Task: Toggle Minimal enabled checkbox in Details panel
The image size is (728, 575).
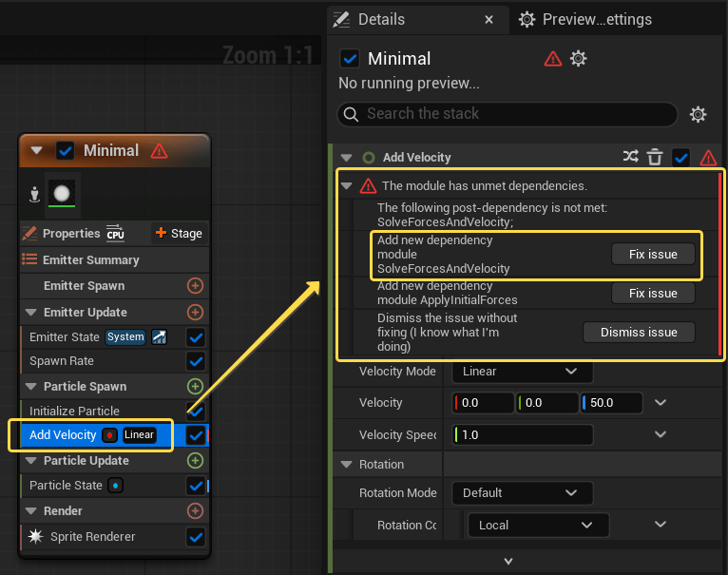Action: click(350, 59)
